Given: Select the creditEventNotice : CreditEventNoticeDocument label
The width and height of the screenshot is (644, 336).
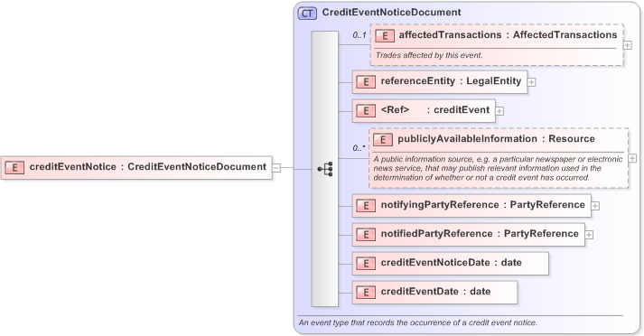Looking at the screenshot, I should pyautogui.click(x=148, y=167).
